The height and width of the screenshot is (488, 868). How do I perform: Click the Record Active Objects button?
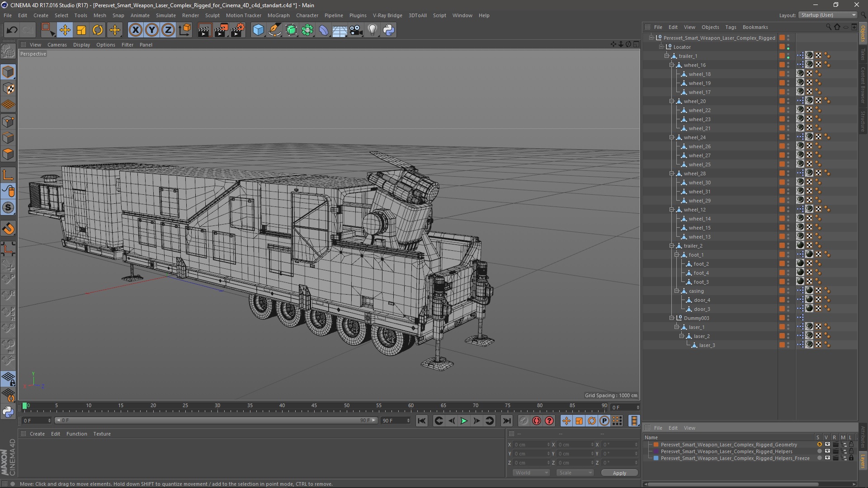524,421
